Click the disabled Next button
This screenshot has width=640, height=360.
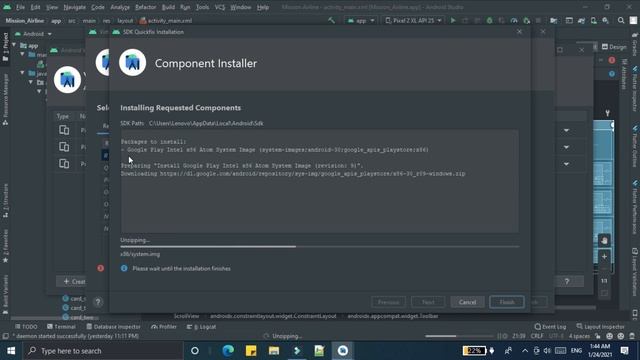click(x=428, y=302)
